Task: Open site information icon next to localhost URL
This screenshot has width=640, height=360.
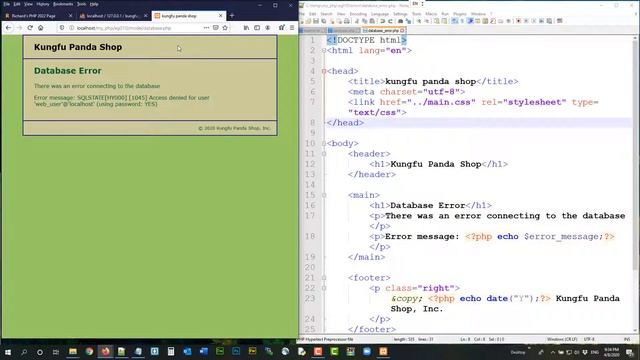Action: pos(71,28)
